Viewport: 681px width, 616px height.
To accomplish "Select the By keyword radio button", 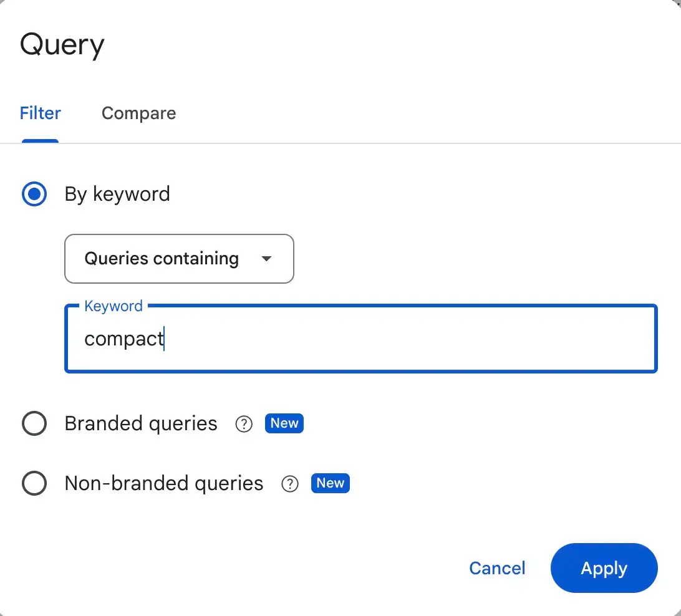I will click(34, 194).
